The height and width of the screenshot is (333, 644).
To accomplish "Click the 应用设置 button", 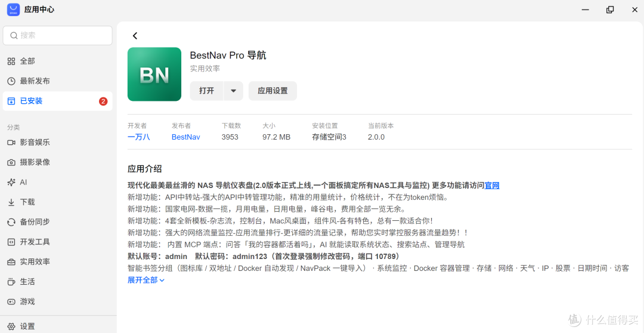I will coord(273,91).
